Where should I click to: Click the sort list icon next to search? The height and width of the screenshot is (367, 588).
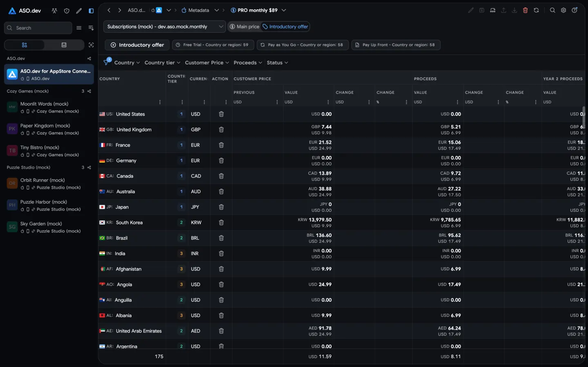(x=91, y=28)
